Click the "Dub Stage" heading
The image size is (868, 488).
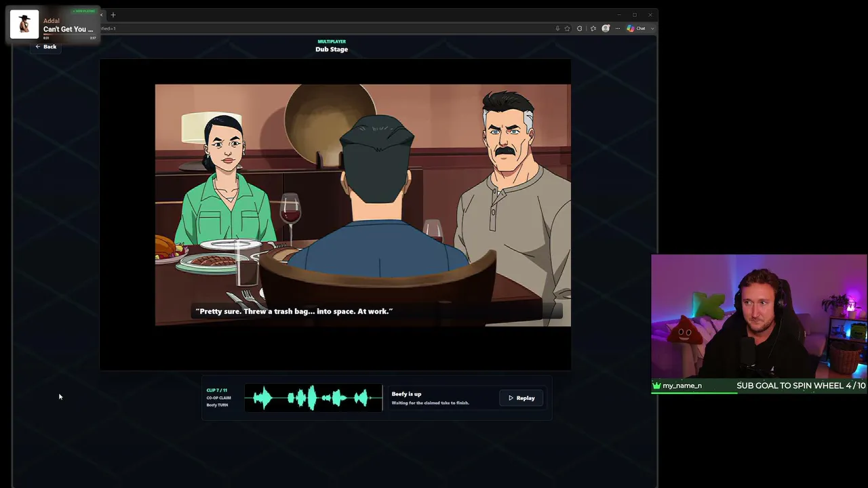[x=332, y=49]
